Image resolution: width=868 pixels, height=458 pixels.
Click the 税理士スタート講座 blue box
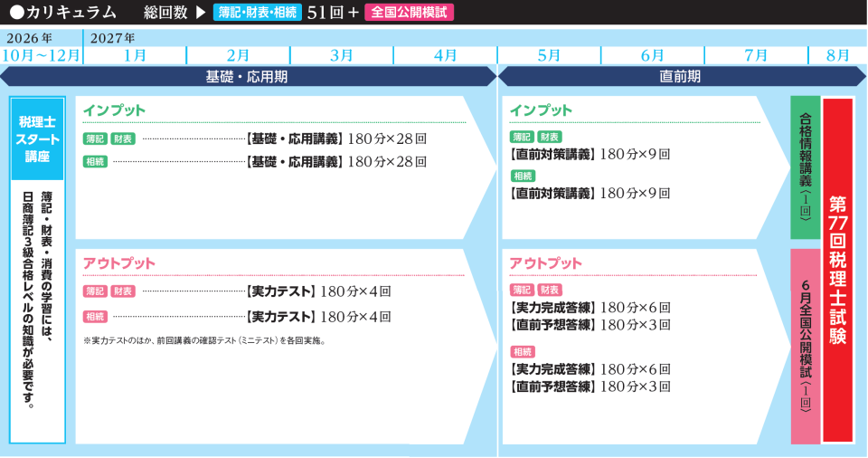(x=37, y=138)
